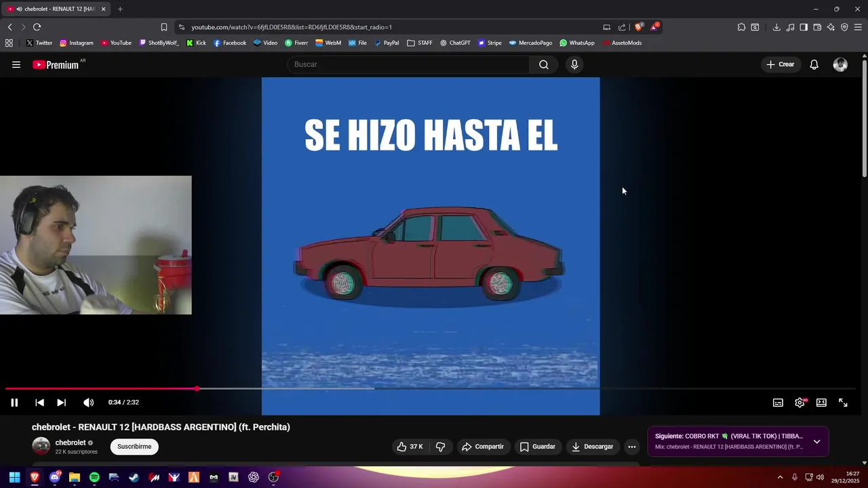The image size is (868, 488).
Task: Click the video title RENAULT 12 text
Action: 161,427
